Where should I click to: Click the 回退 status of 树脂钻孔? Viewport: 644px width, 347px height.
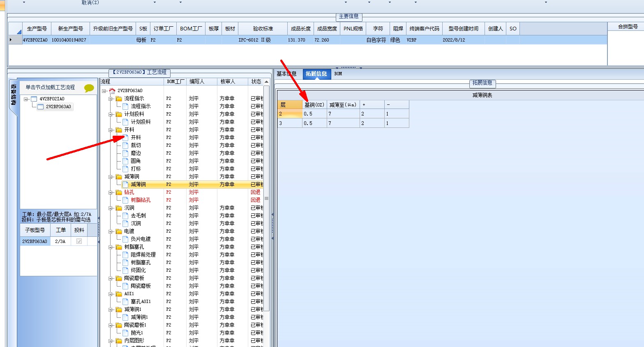[x=256, y=200]
